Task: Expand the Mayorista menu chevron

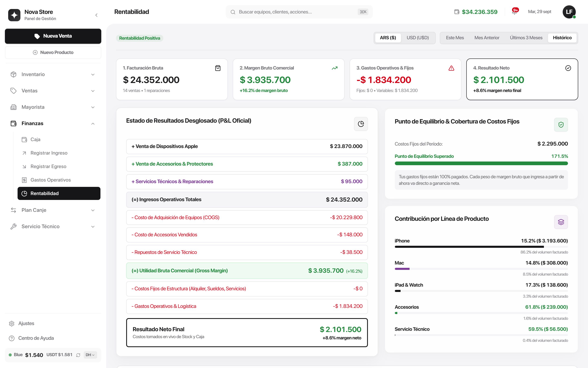Action: [x=93, y=107]
